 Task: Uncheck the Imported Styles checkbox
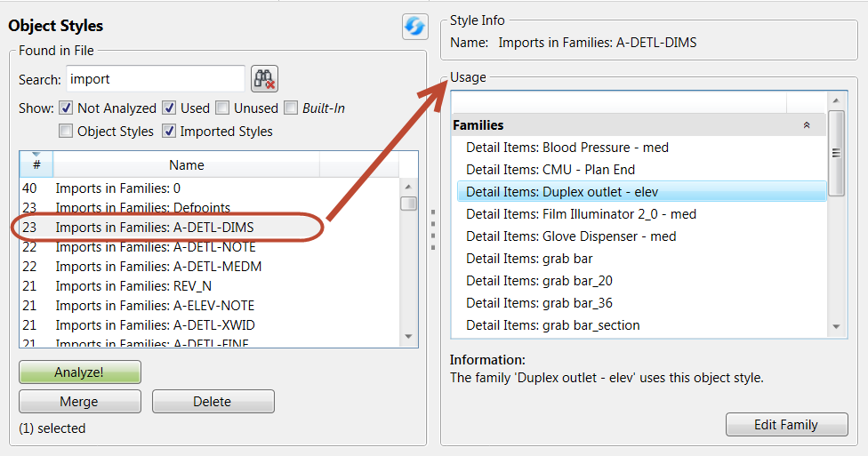[x=169, y=132]
